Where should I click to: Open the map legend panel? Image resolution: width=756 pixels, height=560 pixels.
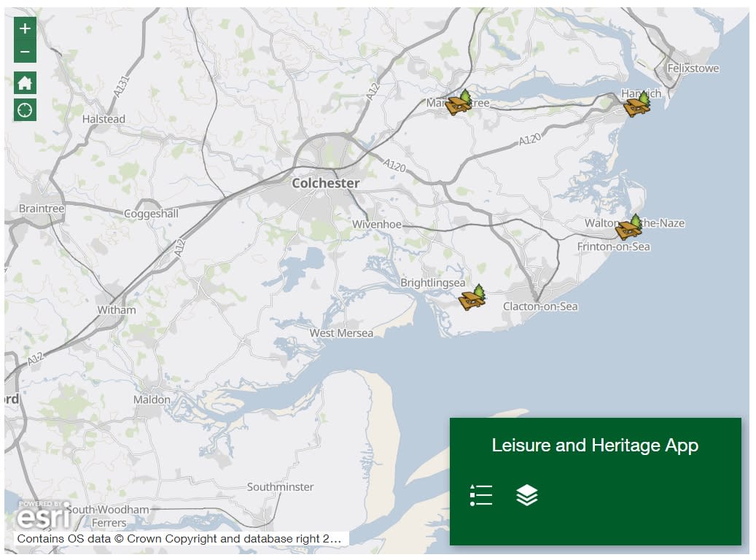[481, 495]
